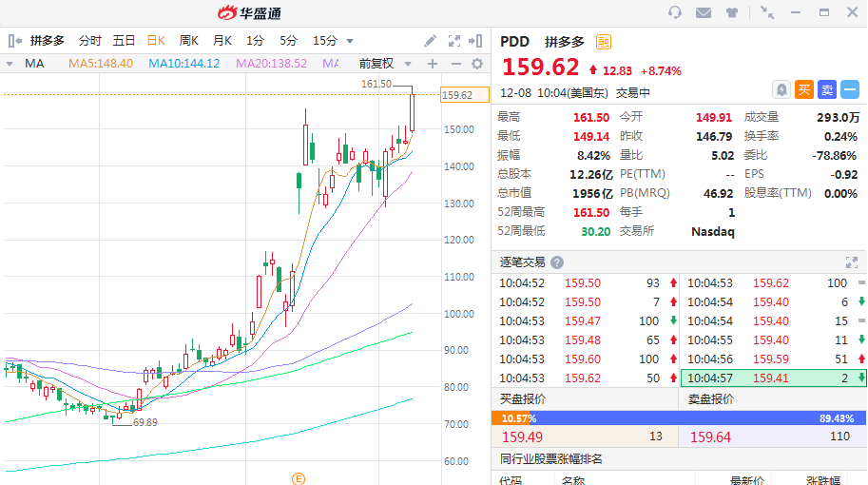Click the 69.89 low label on chart
Viewport: 868px width, 485px height.
[145, 422]
